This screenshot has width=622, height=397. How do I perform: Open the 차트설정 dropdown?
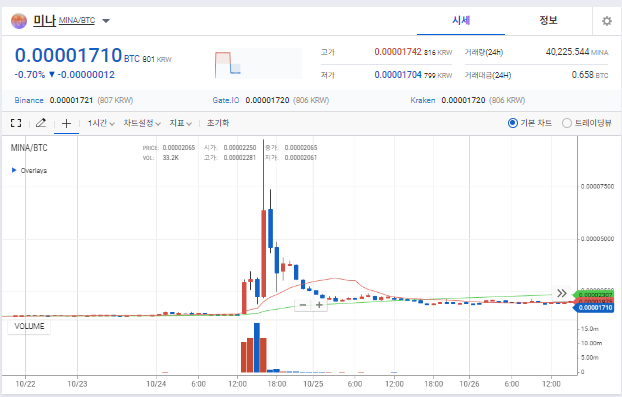coord(142,123)
